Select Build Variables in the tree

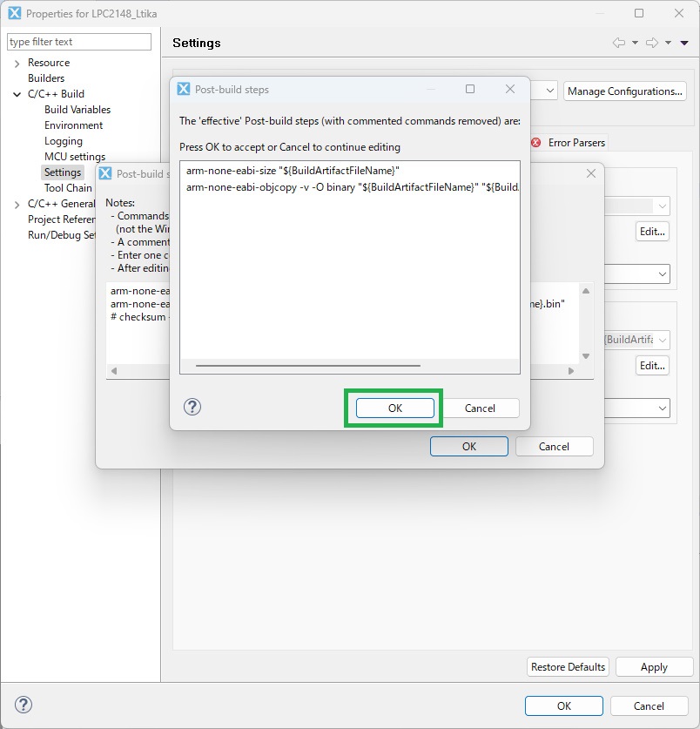coord(77,110)
